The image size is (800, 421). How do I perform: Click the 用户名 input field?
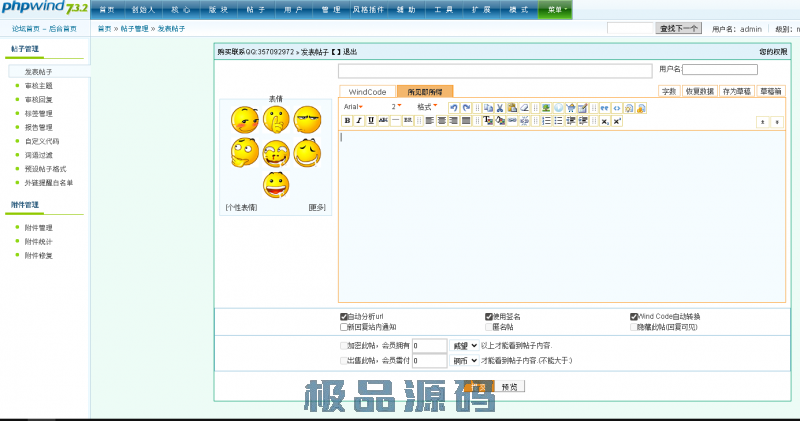coord(720,69)
